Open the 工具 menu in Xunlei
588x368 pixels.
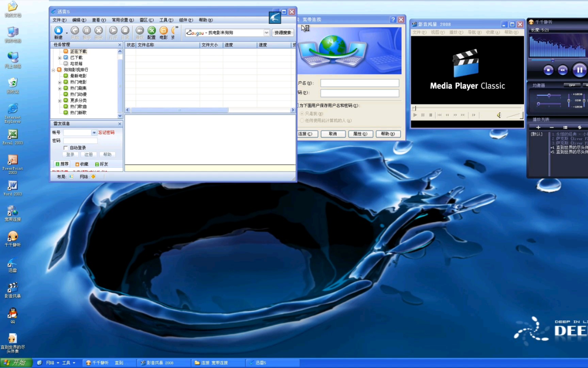click(166, 20)
